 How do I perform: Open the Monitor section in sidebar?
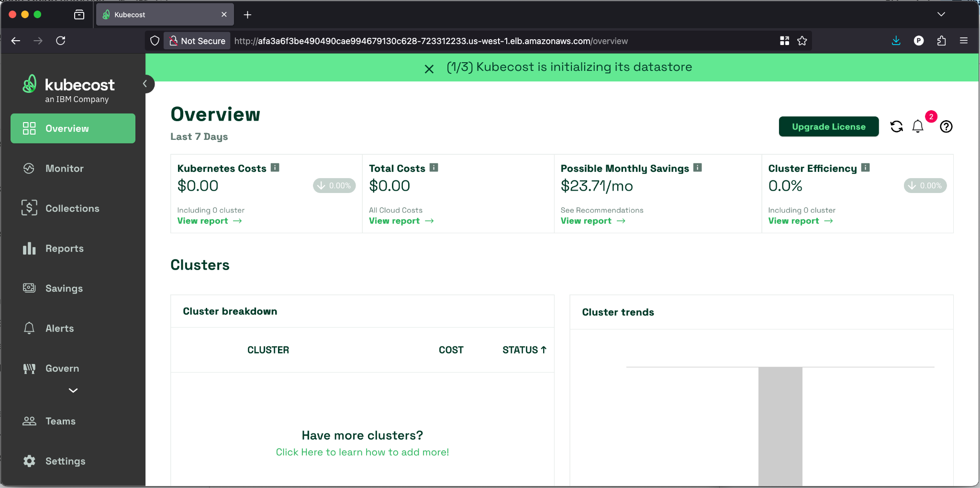coord(64,169)
